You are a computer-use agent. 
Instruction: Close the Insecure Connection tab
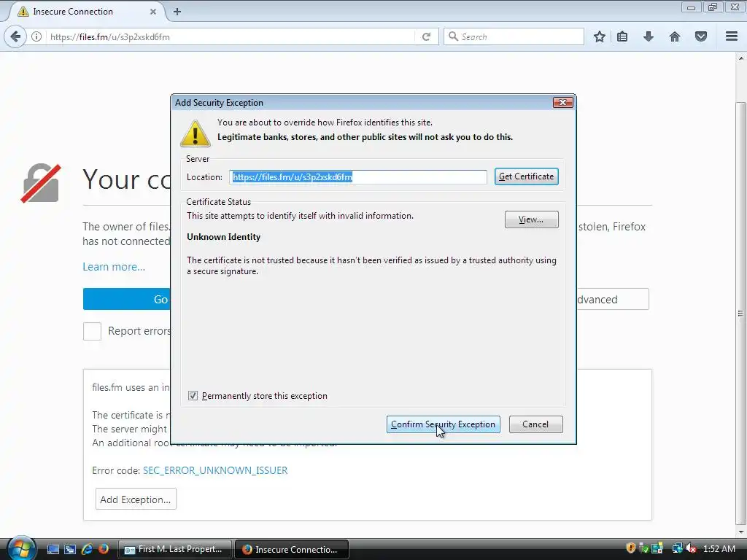(153, 12)
